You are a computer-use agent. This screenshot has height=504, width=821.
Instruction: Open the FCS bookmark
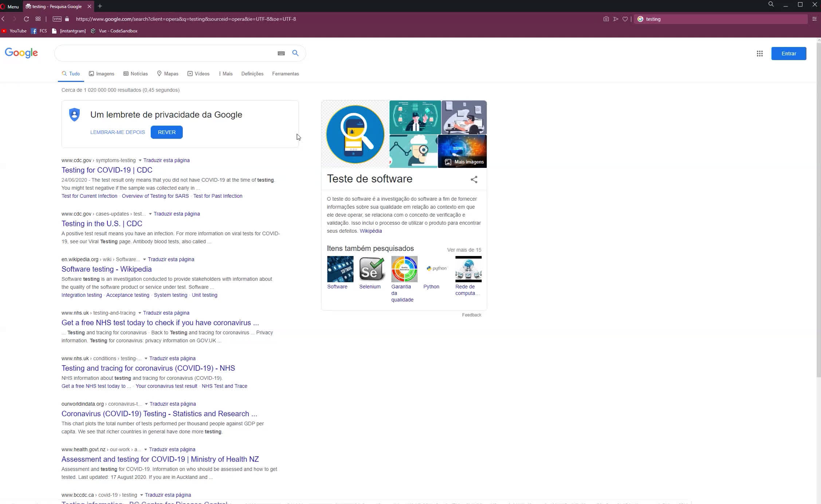click(39, 31)
